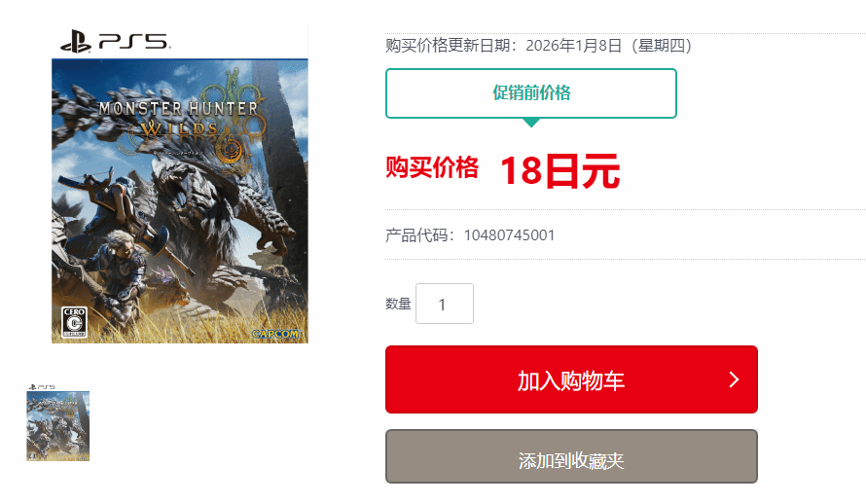Screen dimensions: 866x504
Task: Show the 促销前价格 pre-promotion price
Action: (531, 93)
